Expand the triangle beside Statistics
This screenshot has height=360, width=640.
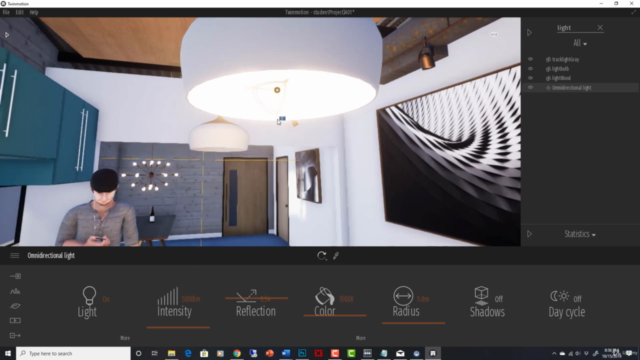[x=529, y=234]
